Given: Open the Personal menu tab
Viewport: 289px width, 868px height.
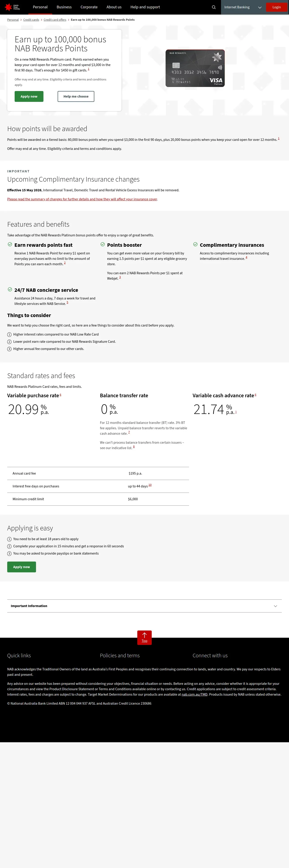Looking at the screenshot, I should 40,7.
